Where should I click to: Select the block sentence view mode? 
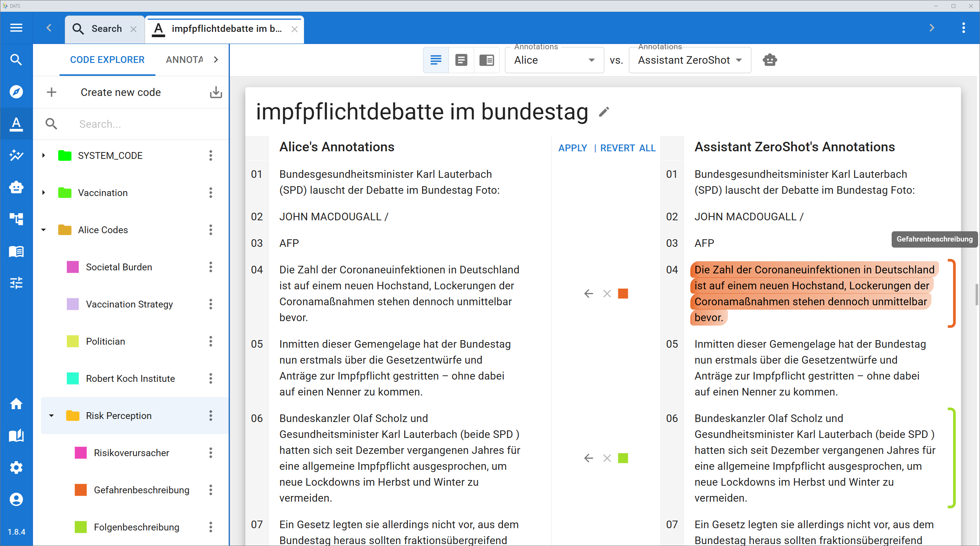click(461, 60)
